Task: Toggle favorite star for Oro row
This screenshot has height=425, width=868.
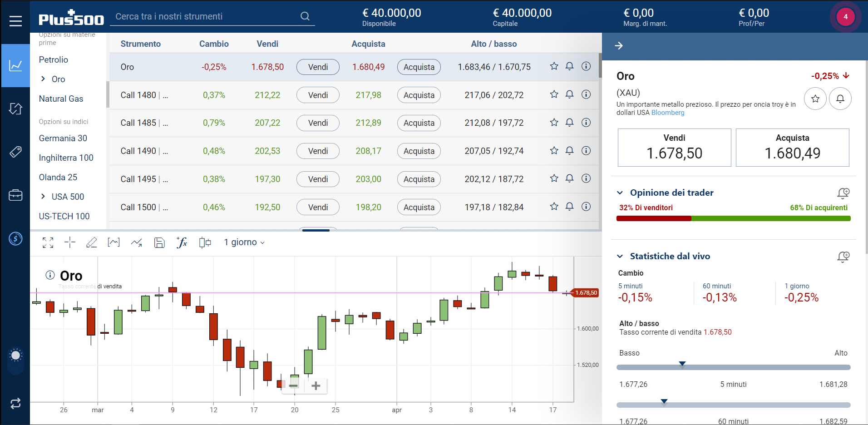Action: pos(554,66)
